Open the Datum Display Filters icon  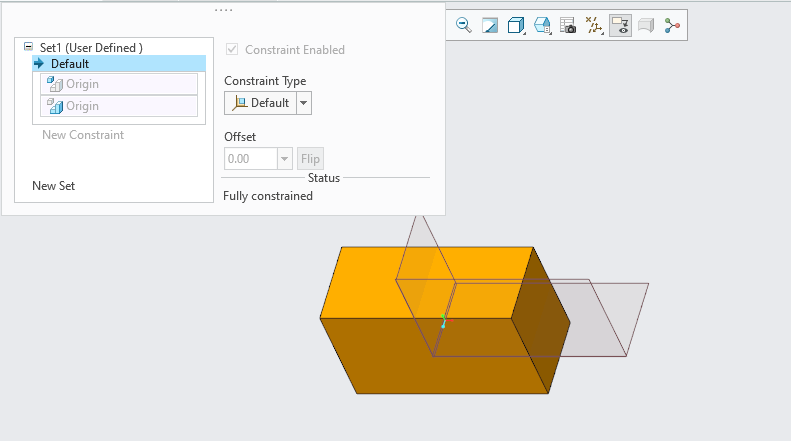594,25
